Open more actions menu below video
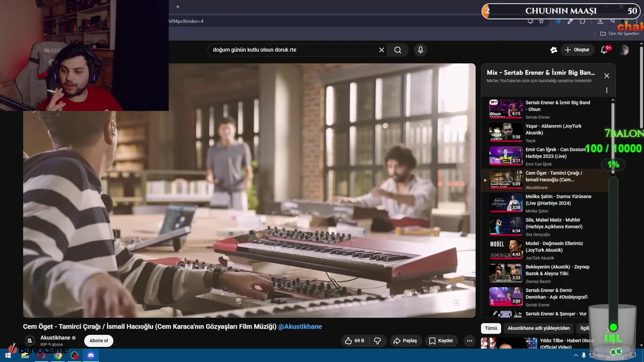Viewport: 644px width, 362px height. click(x=469, y=341)
